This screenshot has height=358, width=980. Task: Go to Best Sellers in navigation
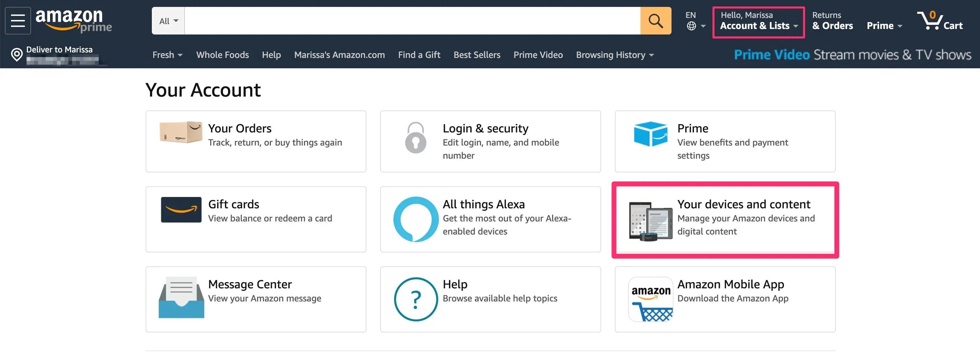click(x=477, y=55)
